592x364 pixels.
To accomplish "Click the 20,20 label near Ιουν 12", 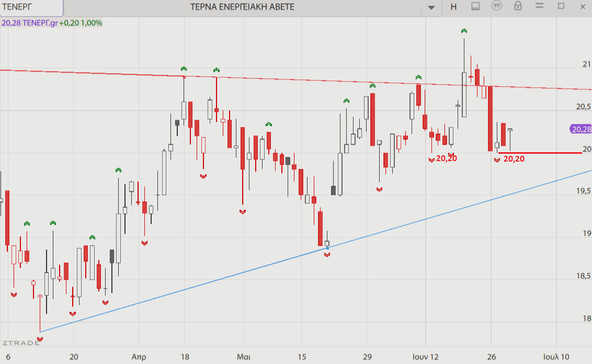I will pyautogui.click(x=446, y=158).
